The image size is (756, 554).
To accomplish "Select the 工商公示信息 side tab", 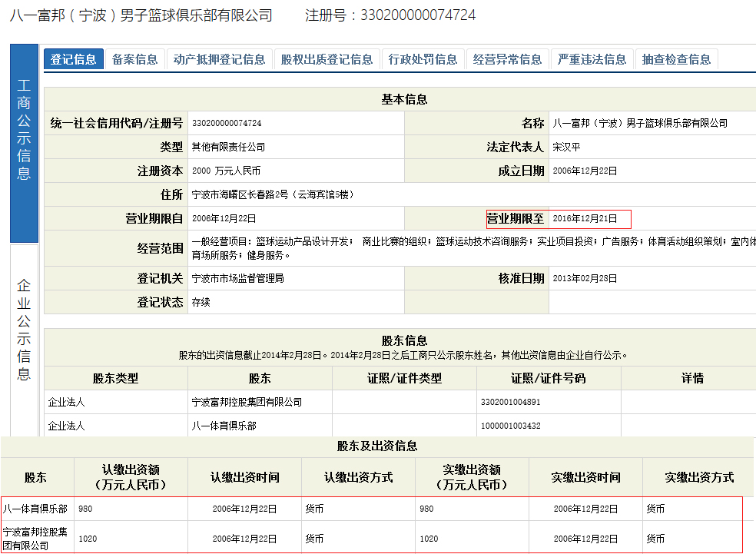I will click(24, 143).
